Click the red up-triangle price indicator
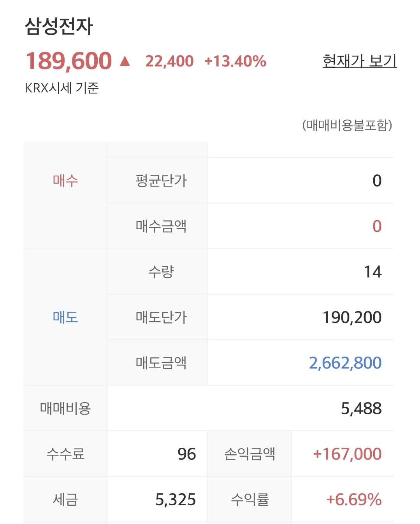The image size is (420, 524). [x=125, y=61]
